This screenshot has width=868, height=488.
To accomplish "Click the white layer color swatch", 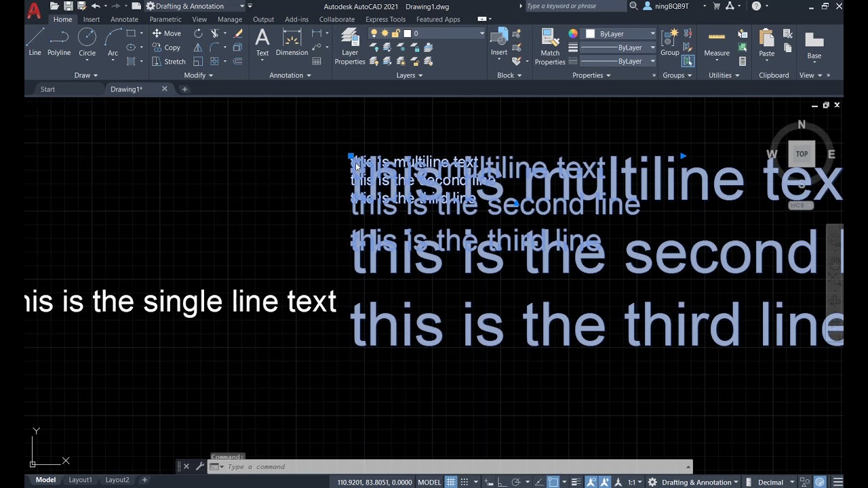I will (x=407, y=33).
